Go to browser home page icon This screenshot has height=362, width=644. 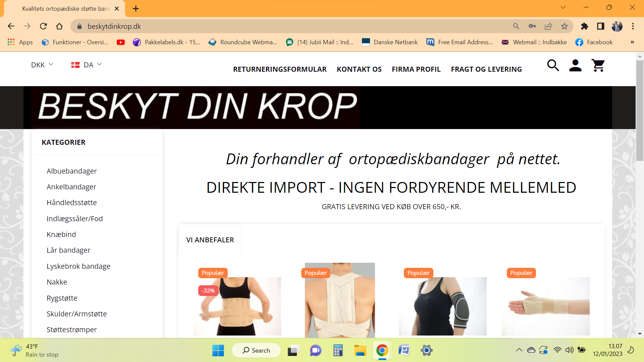59,26
